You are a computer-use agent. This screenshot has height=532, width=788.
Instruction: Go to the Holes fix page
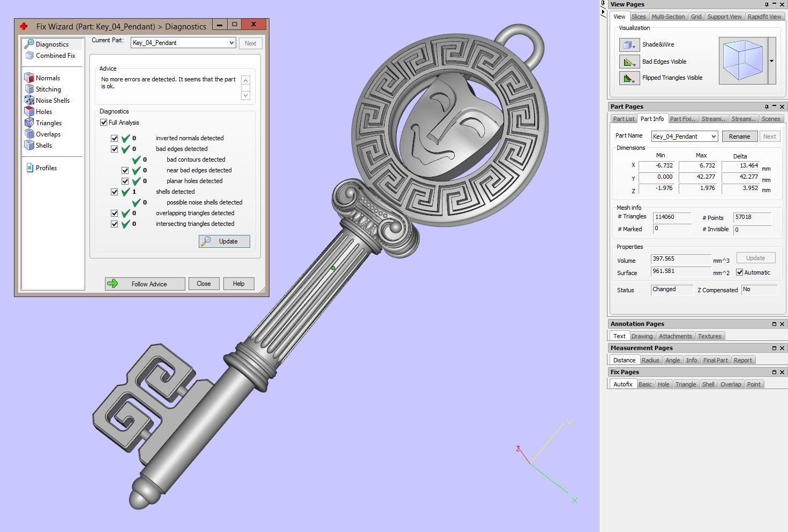pyautogui.click(x=44, y=112)
